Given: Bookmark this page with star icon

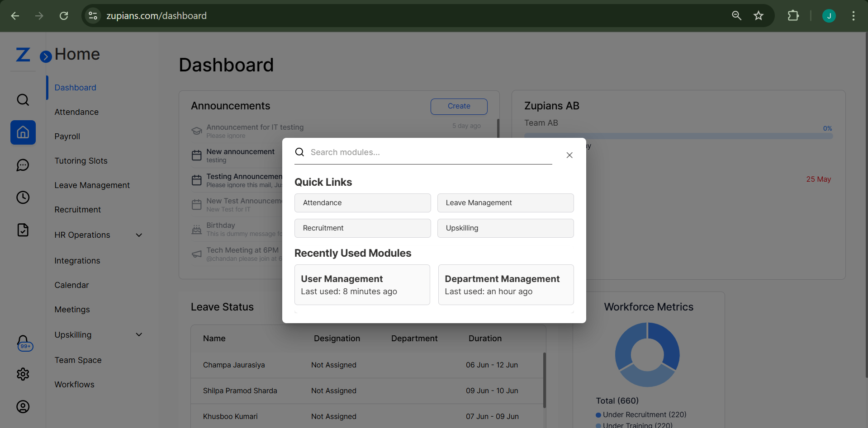Looking at the screenshot, I should [759, 16].
